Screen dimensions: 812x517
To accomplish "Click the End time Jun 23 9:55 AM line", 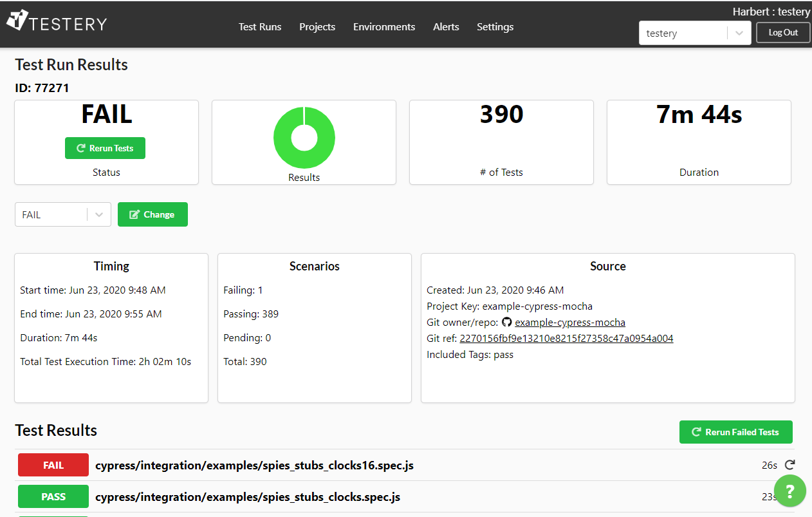I will [91, 314].
